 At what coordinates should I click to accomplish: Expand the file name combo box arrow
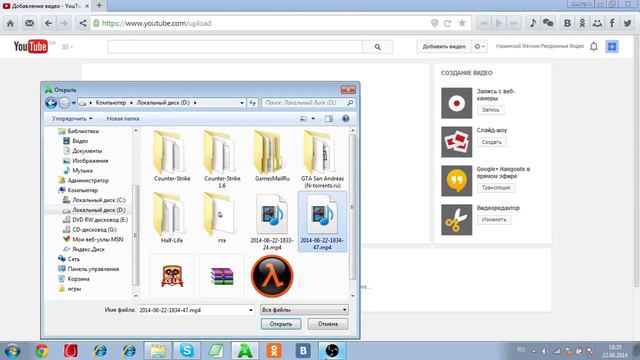tap(251, 310)
